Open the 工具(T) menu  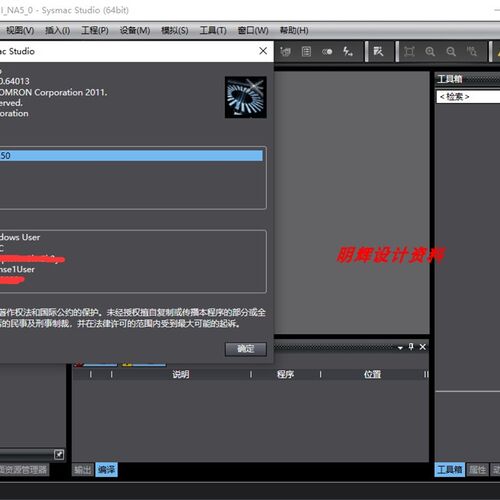tap(213, 31)
